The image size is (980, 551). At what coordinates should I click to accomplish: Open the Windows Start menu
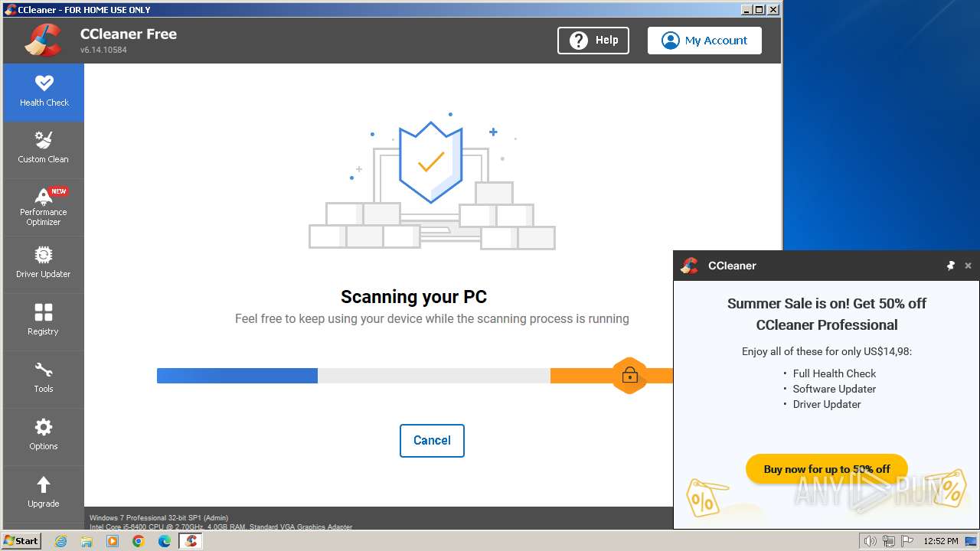(21, 540)
